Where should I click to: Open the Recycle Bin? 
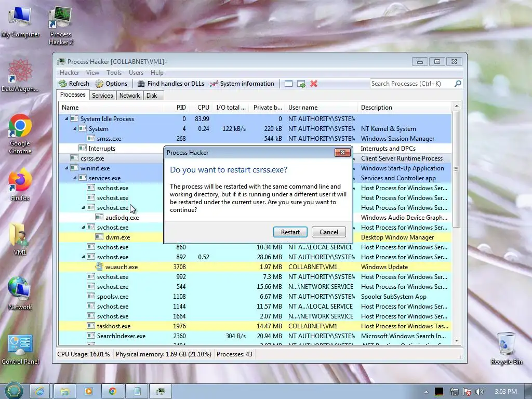[x=506, y=349]
